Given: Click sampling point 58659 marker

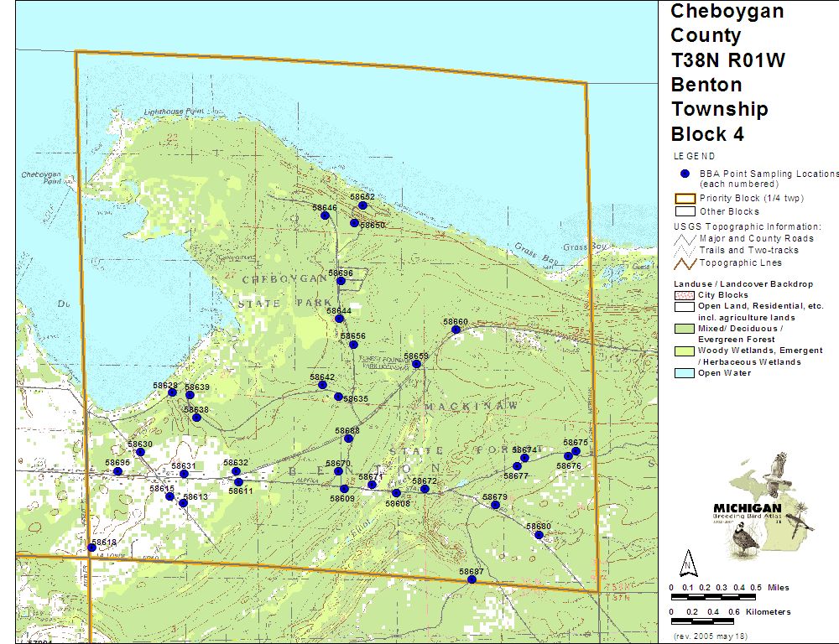Looking at the screenshot, I should pos(416,364).
